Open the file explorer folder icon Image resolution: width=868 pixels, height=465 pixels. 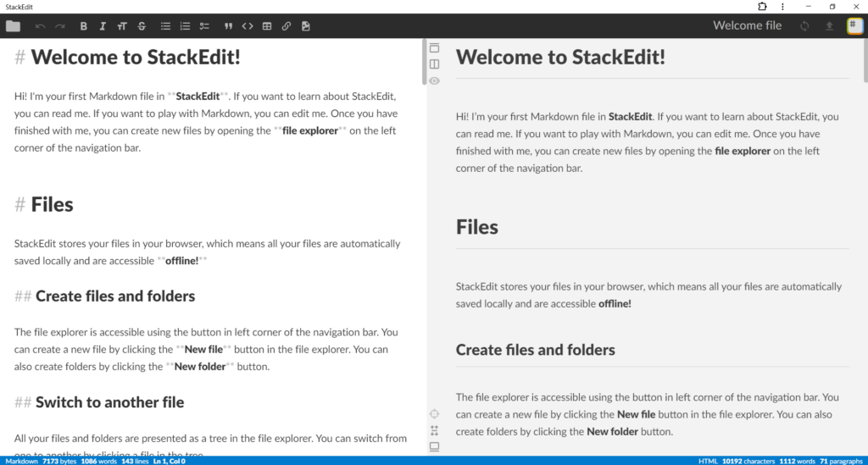point(13,26)
